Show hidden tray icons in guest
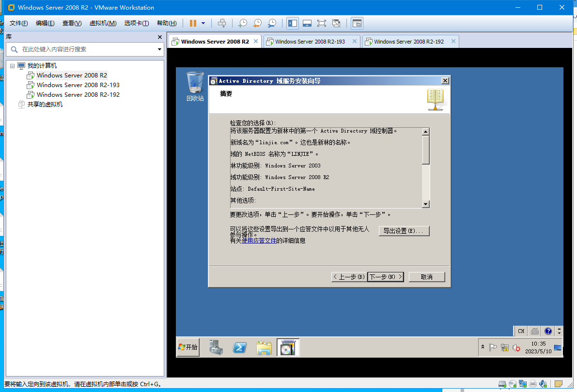 click(483, 347)
